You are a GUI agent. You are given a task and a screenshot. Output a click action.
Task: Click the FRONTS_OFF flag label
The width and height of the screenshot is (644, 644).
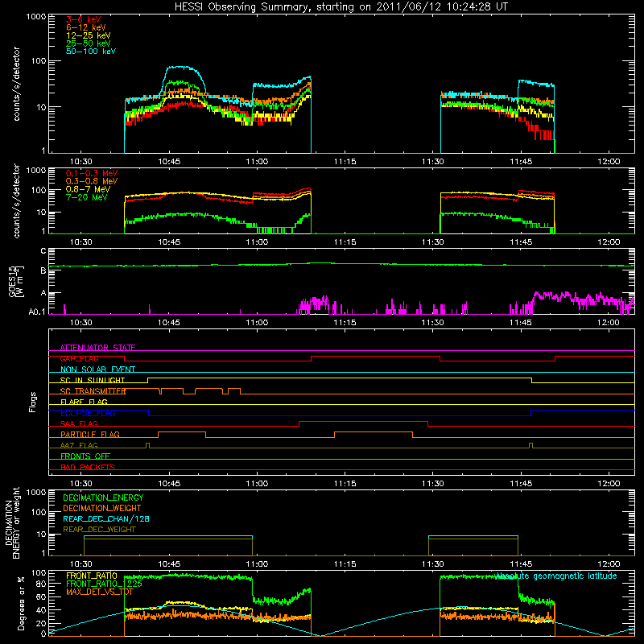click(85, 456)
